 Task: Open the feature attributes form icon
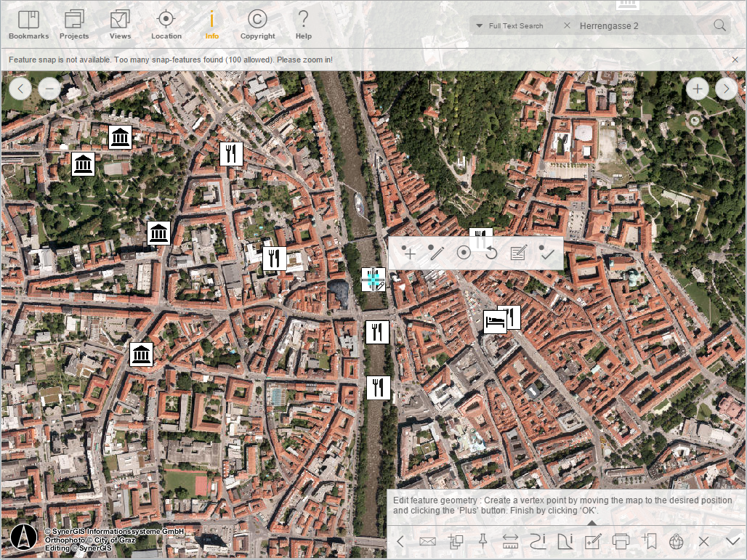(x=518, y=253)
